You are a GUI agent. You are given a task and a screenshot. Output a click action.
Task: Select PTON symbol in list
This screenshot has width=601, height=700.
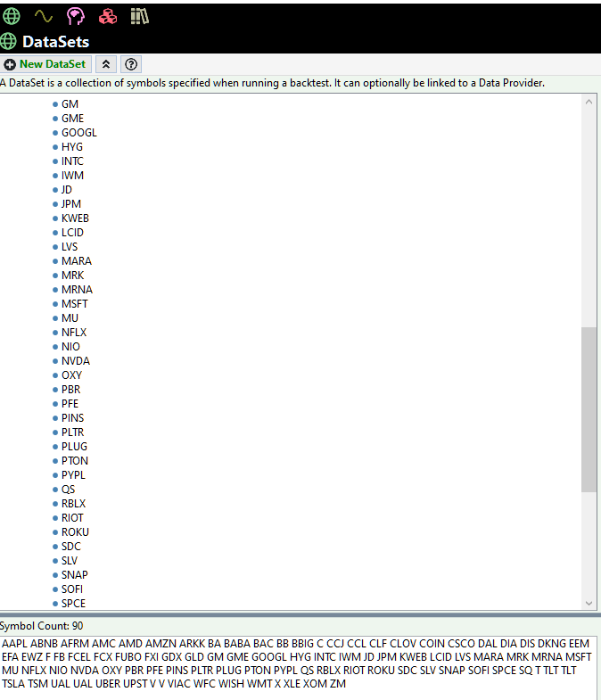pos(75,461)
